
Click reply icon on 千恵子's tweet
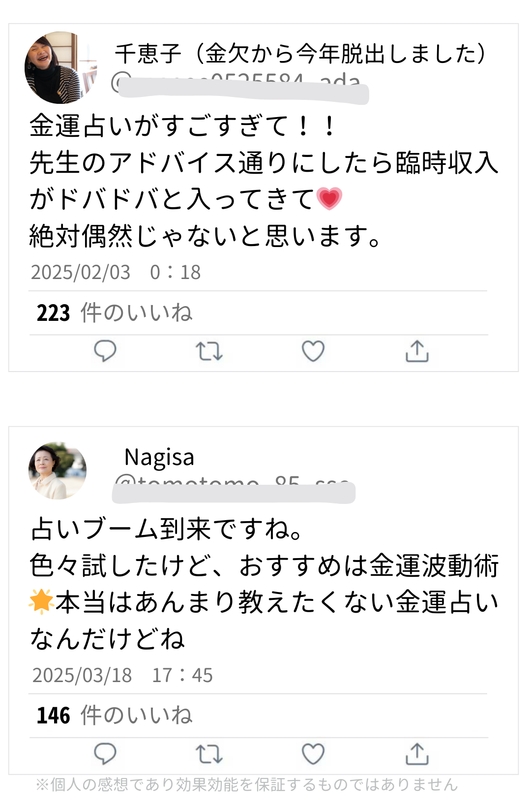pyautogui.click(x=105, y=351)
